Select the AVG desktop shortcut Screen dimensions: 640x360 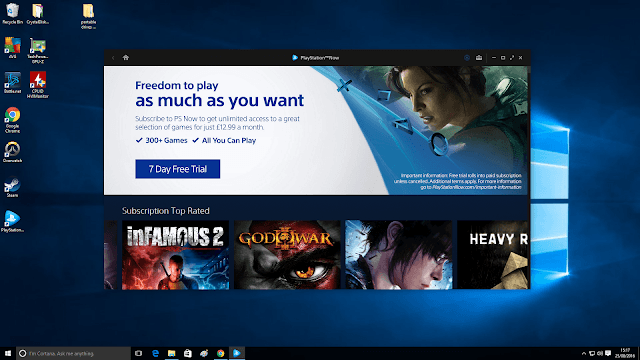12,47
